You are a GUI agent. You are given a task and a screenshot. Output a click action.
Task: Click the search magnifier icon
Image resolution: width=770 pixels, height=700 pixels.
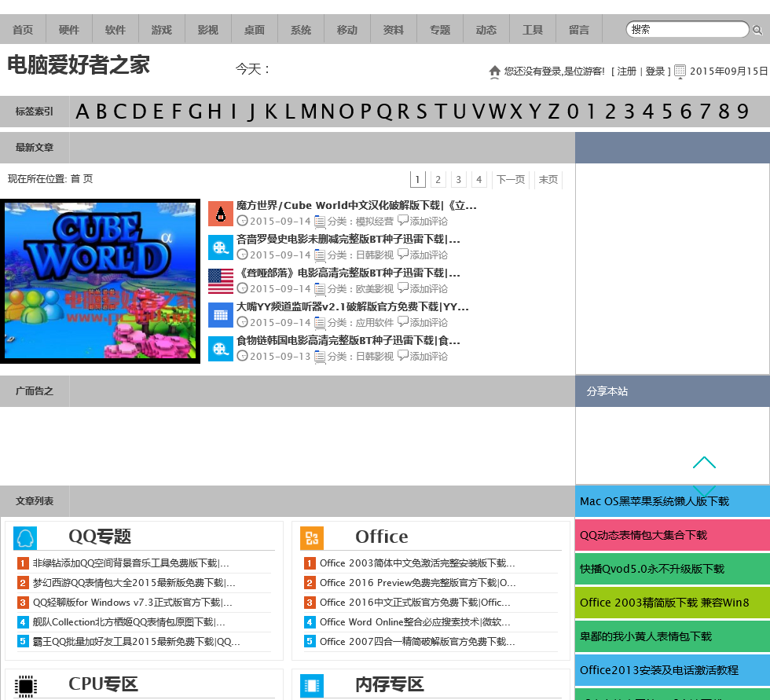(x=757, y=31)
